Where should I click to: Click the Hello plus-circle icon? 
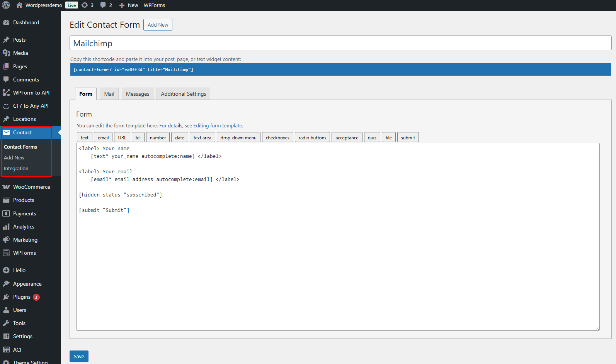pyautogui.click(x=6, y=270)
